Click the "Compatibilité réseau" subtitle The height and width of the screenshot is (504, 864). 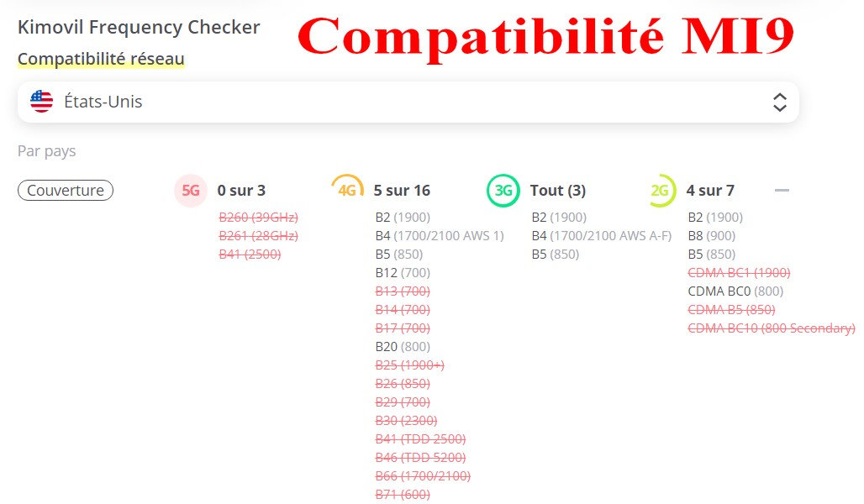101,59
